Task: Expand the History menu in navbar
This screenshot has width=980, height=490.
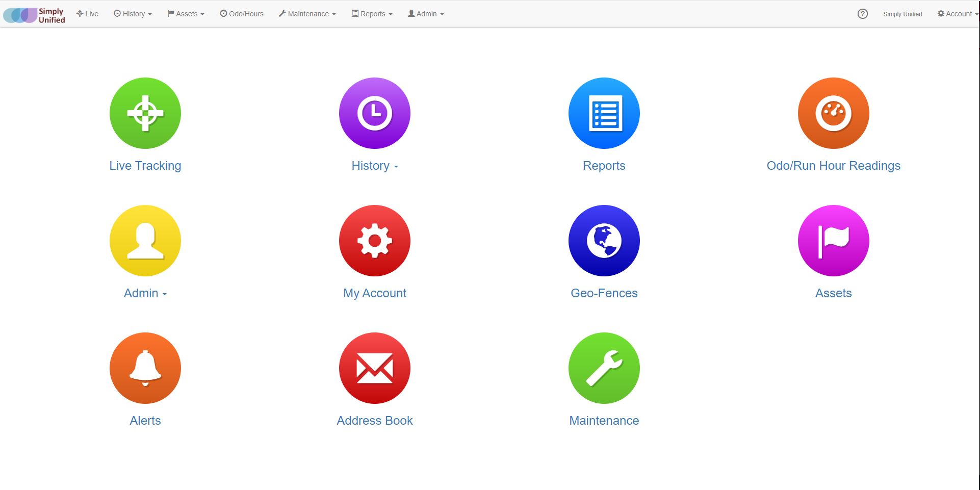Action: pyautogui.click(x=133, y=14)
